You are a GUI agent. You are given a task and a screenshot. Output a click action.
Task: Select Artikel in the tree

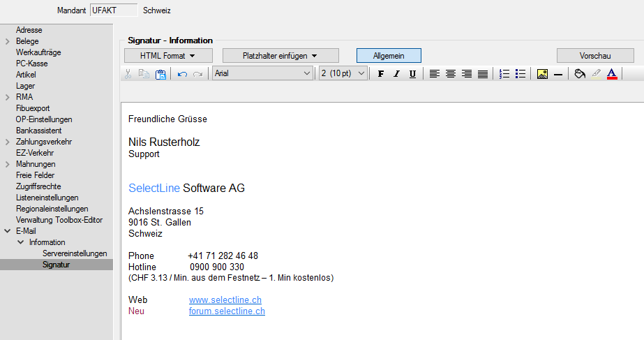point(25,75)
